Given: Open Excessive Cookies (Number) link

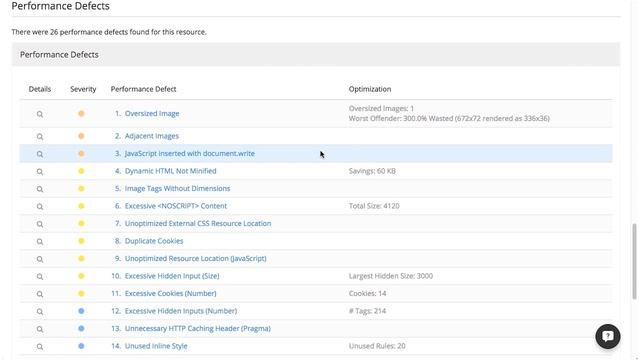Looking at the screenshot, I should tap(171, 294).
